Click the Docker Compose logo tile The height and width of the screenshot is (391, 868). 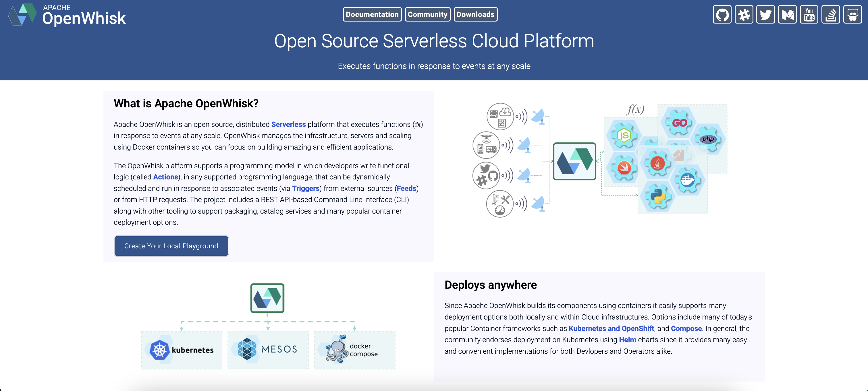pos(354,350)
